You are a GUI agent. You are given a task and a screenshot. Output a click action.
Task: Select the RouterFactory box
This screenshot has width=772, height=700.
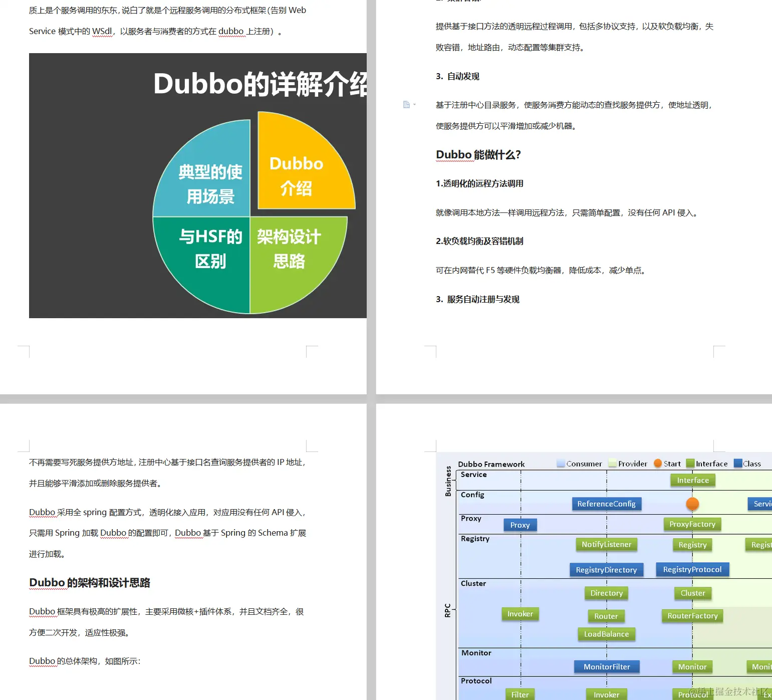click(x=692, y=616)
